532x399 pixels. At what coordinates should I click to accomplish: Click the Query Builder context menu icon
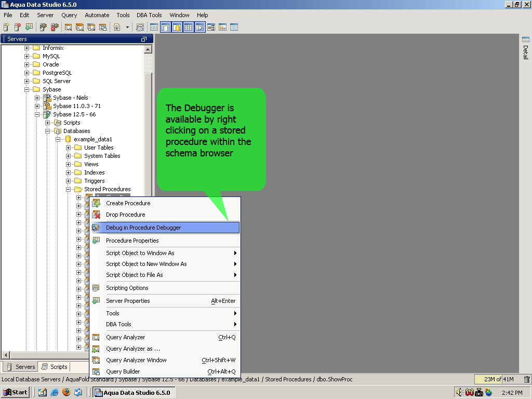coord(96,371)
